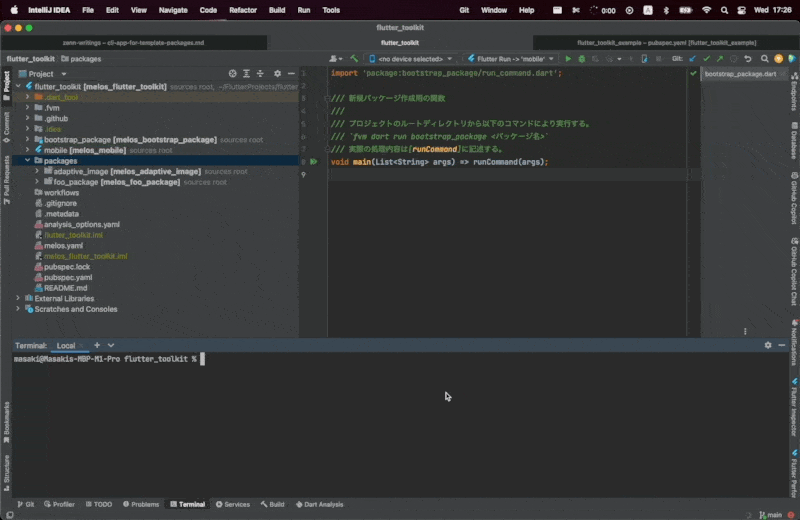Open Project tool window sidebar button
This screenshot has height=520, width=800.
coord(6,86)
